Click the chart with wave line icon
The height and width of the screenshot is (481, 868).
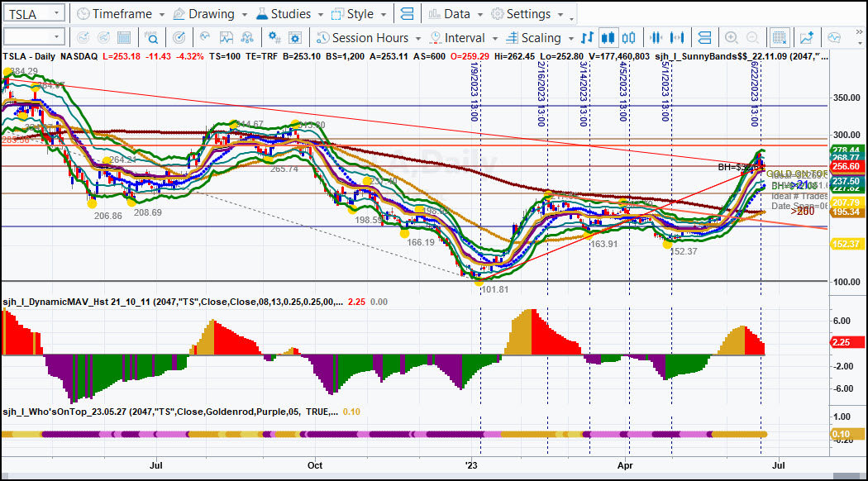(226, 38)
